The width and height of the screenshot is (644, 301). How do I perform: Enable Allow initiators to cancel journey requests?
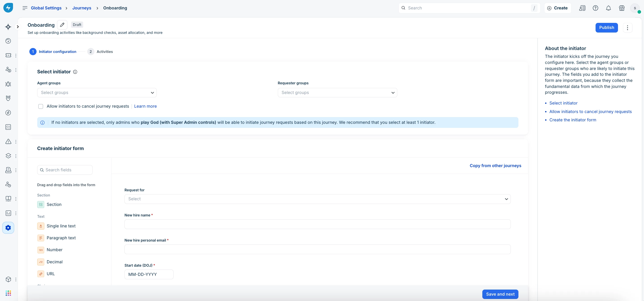click(41, 107)
